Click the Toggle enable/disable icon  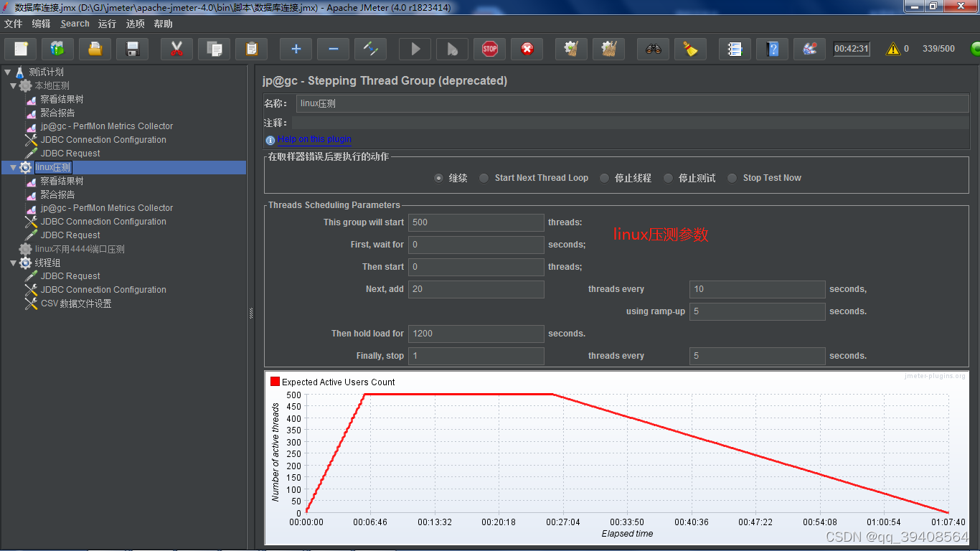[370, 49]
